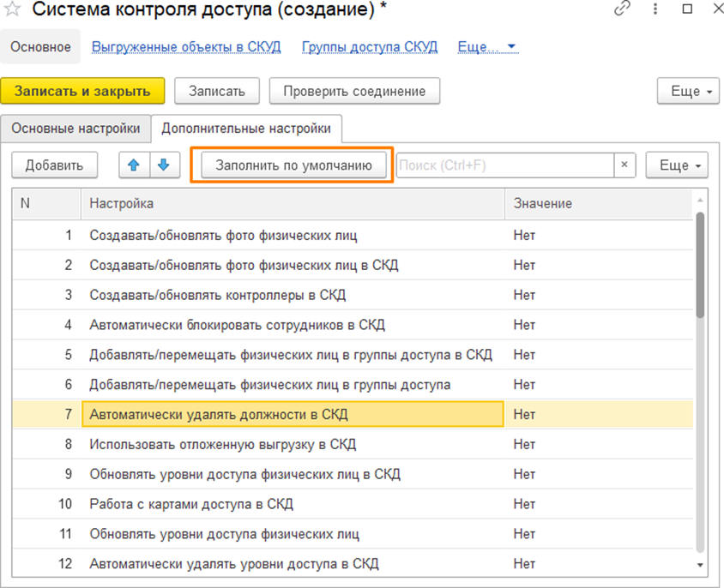Open Выгруженные объекты в СКУД link
This screenshot has width=724, height=588.
coord(186,46)
